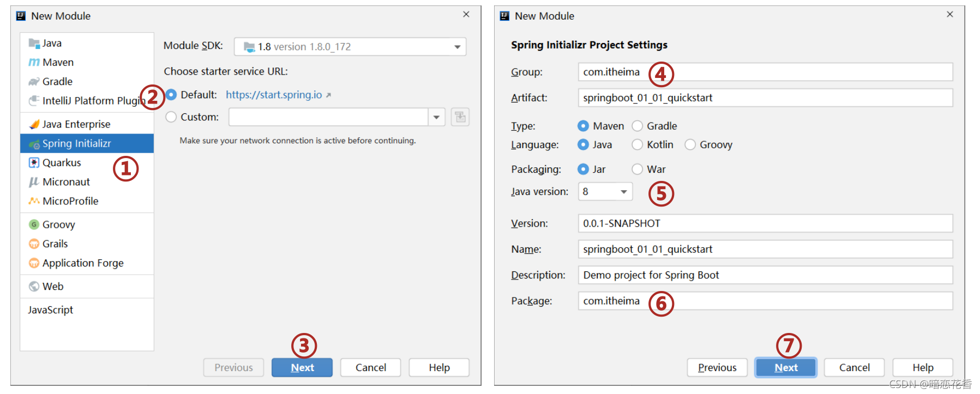Select Groovy as the language
980x394 pixels.
click(x=690, y=144)
